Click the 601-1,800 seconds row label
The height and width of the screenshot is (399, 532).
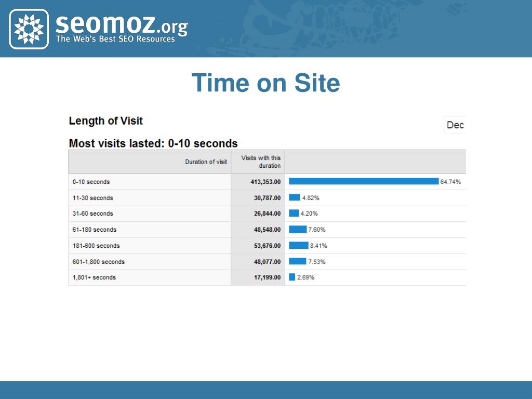click(x=98, y=262)
